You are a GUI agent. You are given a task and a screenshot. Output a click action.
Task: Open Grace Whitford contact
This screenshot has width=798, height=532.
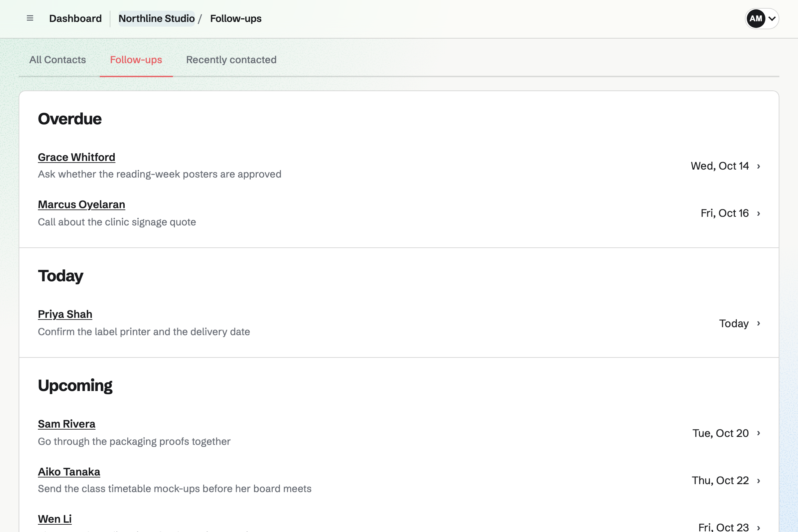(77, 157)
